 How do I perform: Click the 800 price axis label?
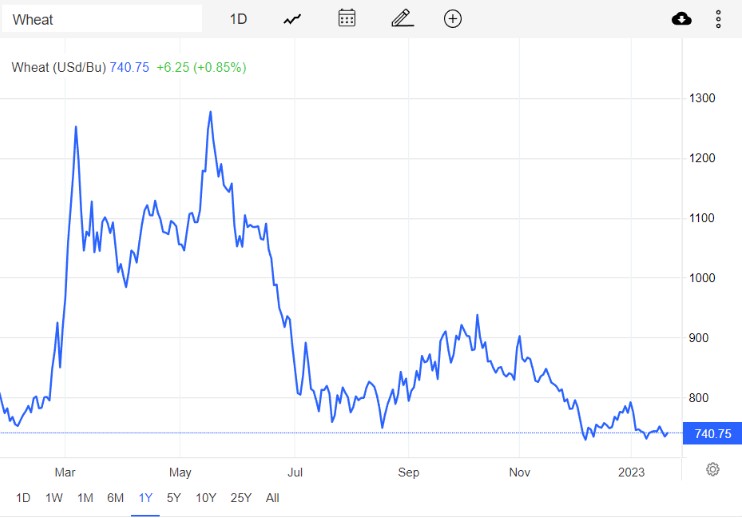coord(698,398)
